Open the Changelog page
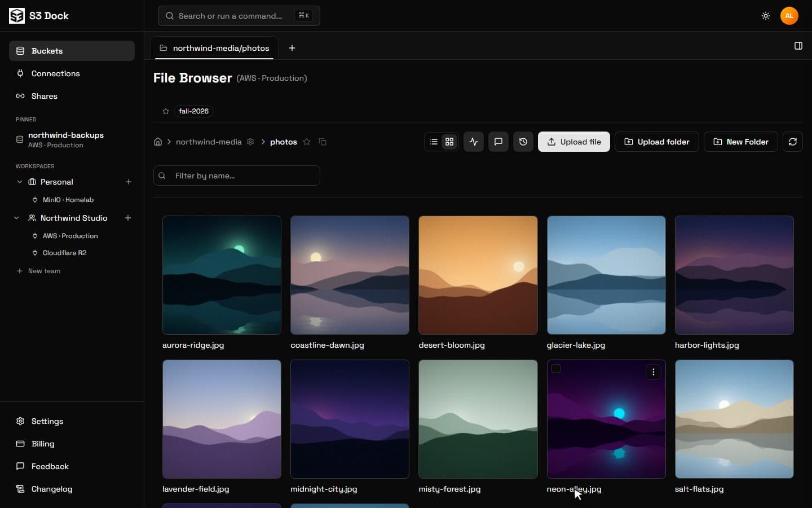 click(72, 489)
